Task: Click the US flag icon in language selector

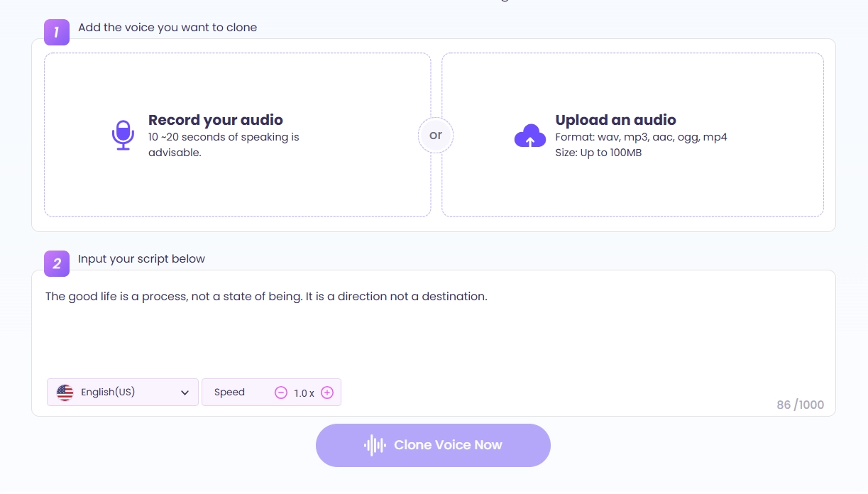Action: 65,392
